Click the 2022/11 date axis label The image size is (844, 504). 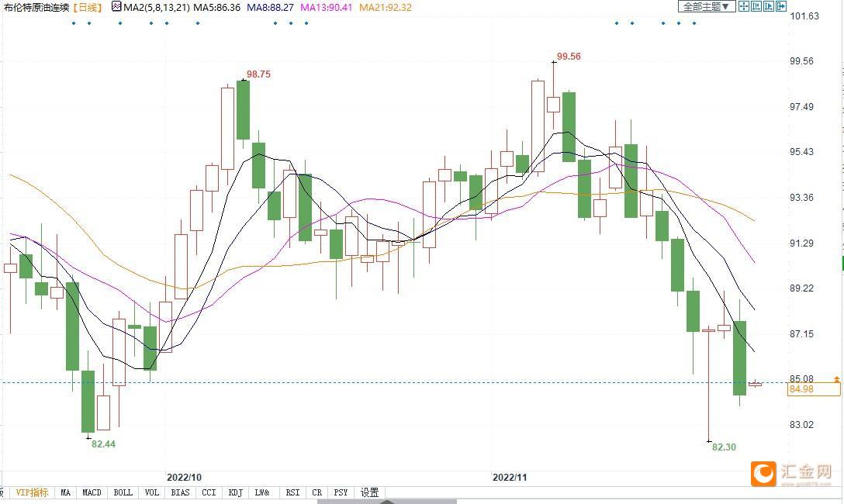click(x=510, y=477)
